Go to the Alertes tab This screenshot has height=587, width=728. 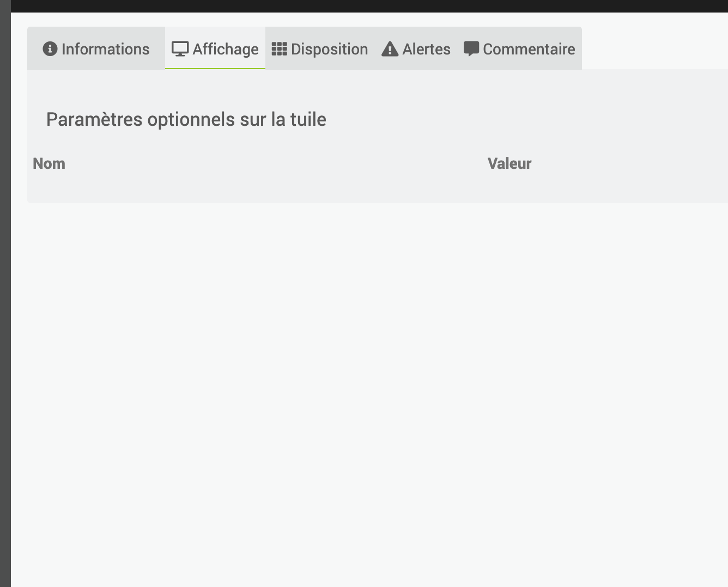[x=416, y=48]
